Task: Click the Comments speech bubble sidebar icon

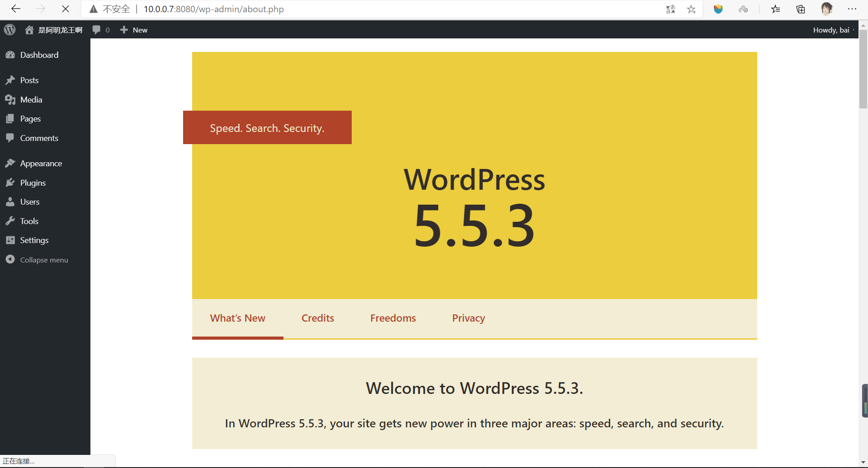Action: tap(10, 138)
